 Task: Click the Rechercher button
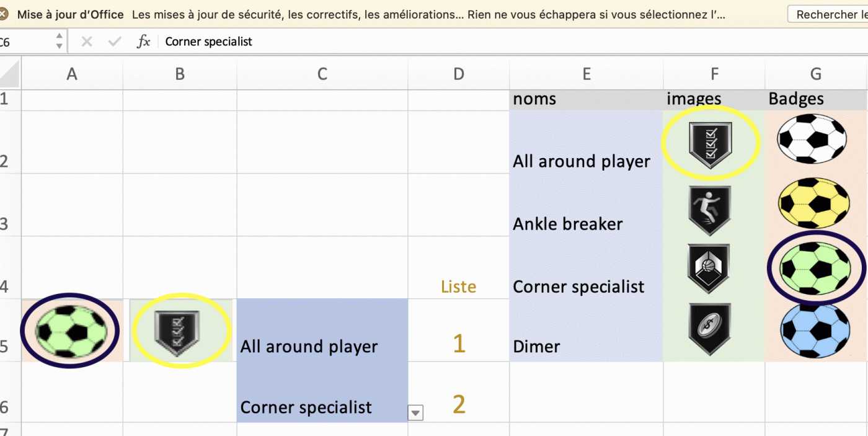click(x=827, y=14)
